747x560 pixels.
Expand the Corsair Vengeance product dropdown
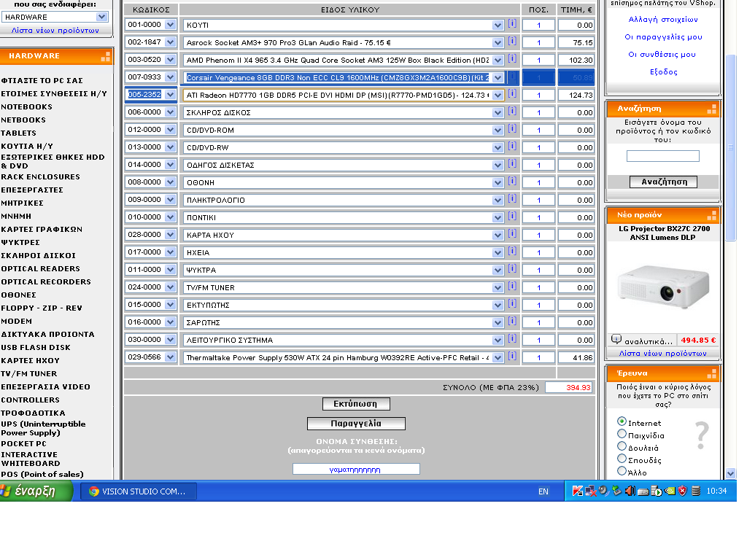(498, 77)
